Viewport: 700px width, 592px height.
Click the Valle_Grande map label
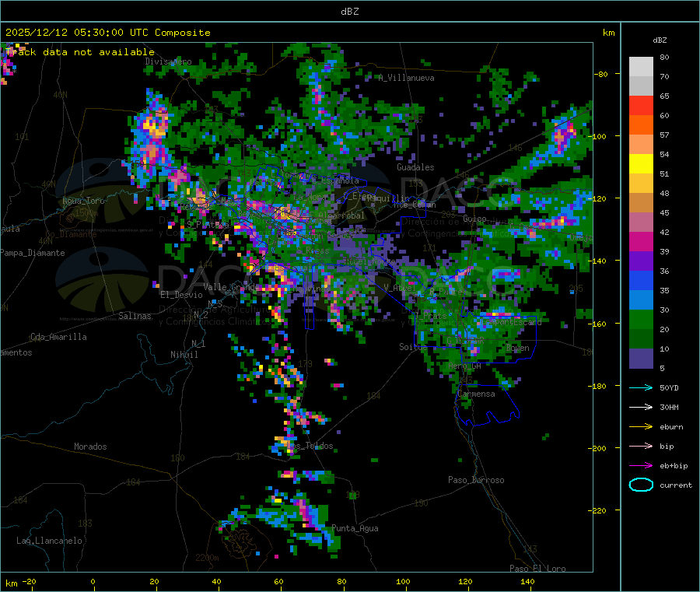231,286
